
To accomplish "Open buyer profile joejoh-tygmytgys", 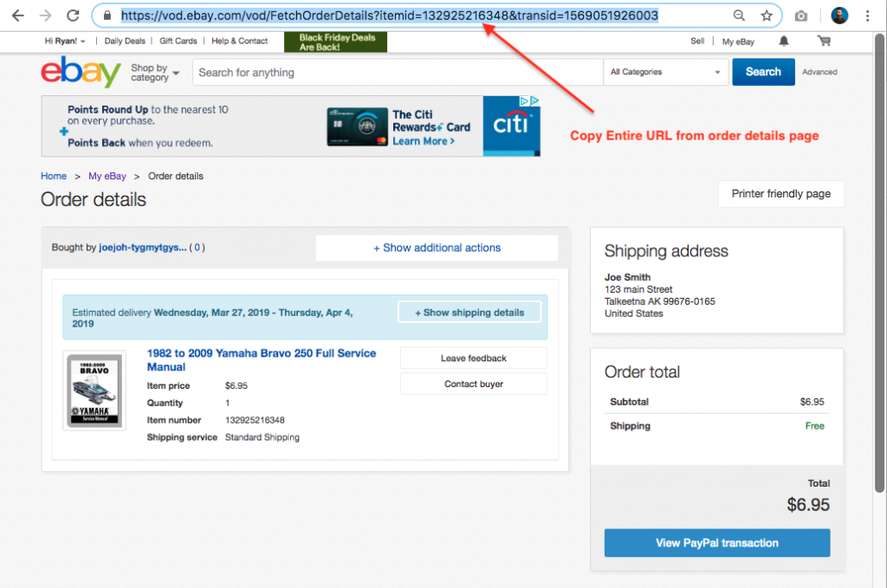I will tap(143, 247).
